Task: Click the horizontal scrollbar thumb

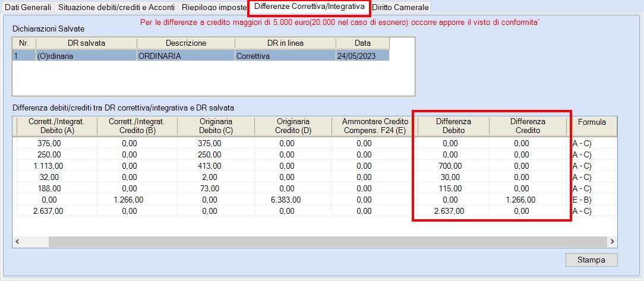Action: point(328,242)
